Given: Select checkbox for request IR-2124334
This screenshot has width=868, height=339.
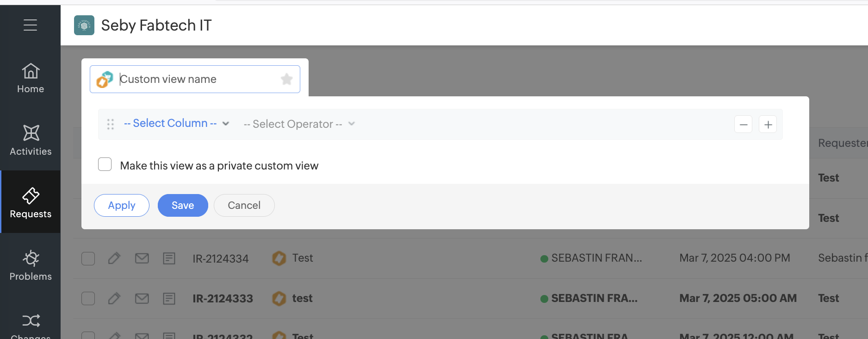Looking at the screenshot, I should pos(88,258).
